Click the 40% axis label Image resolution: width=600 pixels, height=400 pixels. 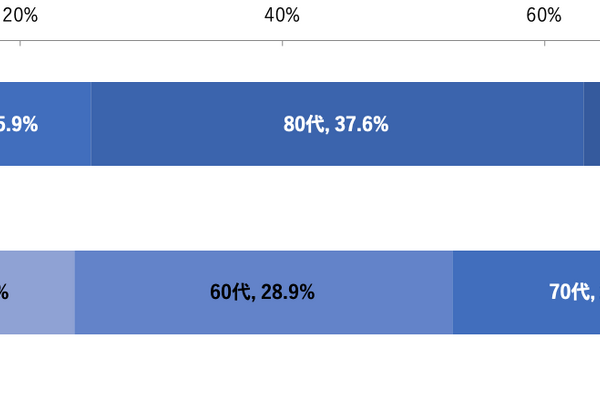pyautogui.click(x=282, y=16)
